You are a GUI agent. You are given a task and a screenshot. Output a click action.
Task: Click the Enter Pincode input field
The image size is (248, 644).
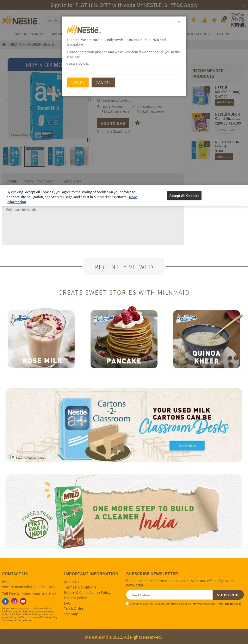click(124, 70)
